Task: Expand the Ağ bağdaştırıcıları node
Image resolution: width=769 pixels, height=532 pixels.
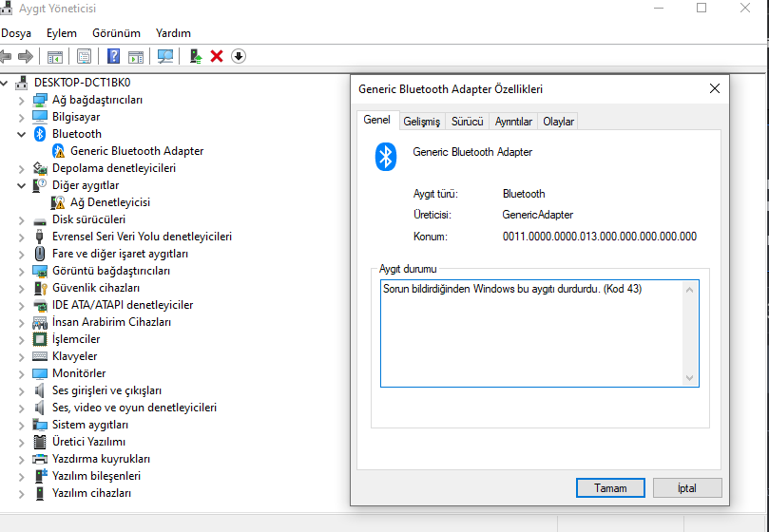Action: click(x=21, y=101)
